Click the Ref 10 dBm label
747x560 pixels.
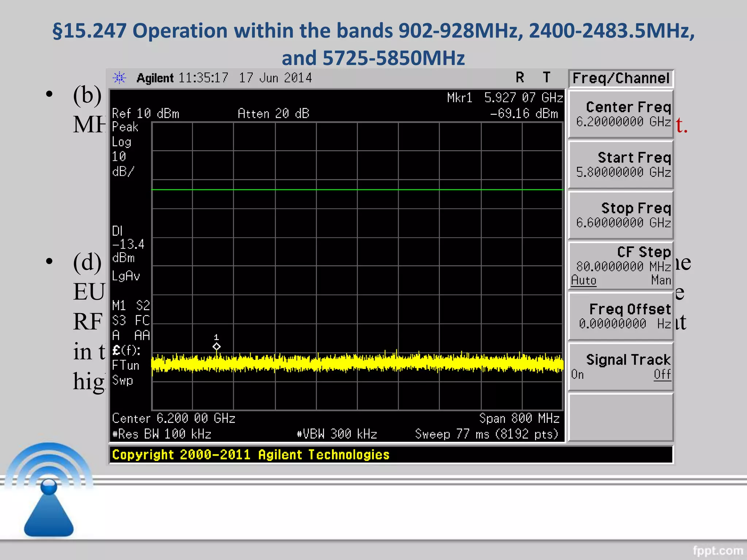146,114
